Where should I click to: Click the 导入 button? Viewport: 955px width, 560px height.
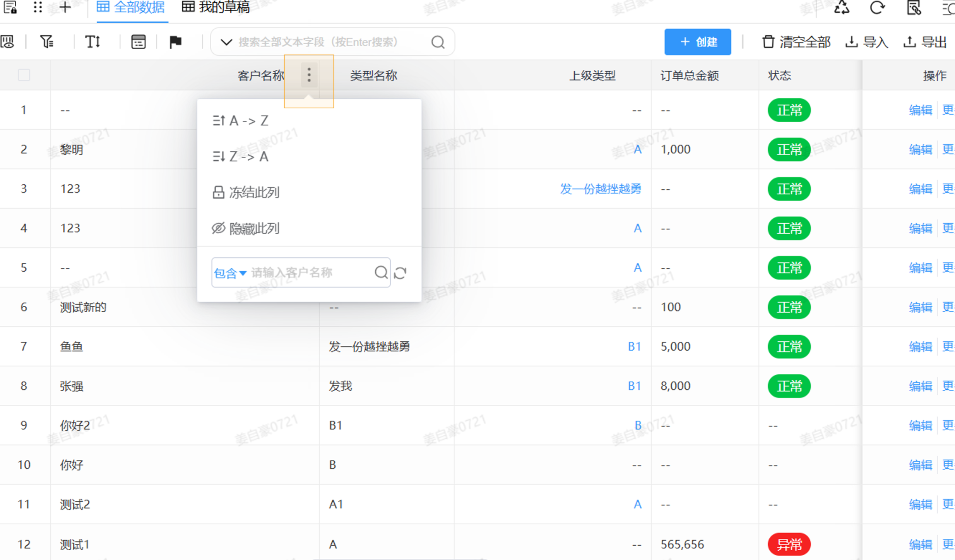click(867, 42)
